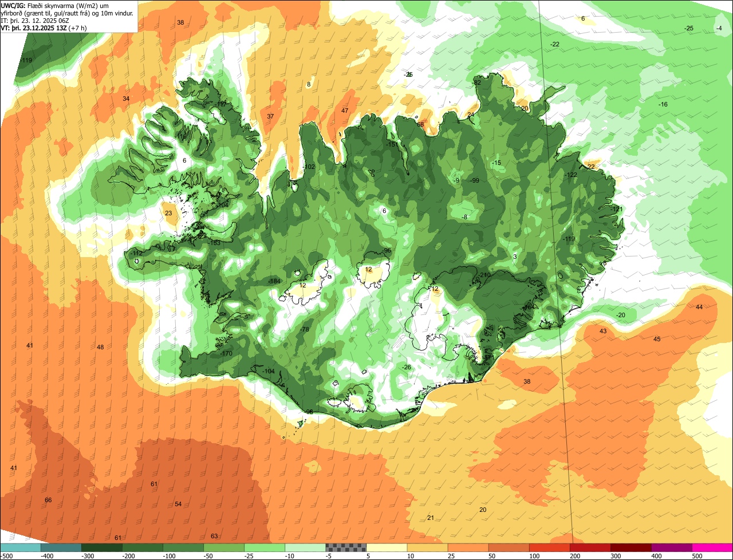The image size is (733, 560).
Task: Select the legend swatch between 50 and 100
Action: coord(509,547)
